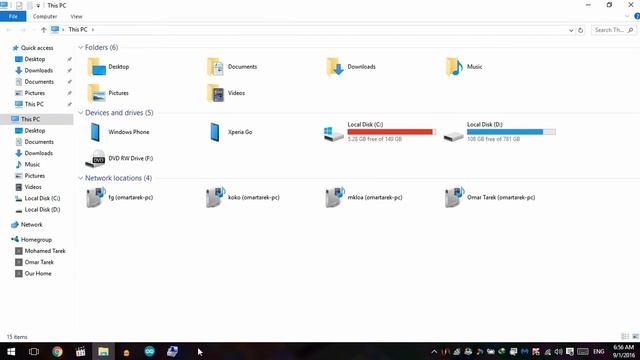The height and width of the screenshot is (360, 640).
Task: Collapse the Folders (6) group
Action: pyautogui.click(x=80, y=48)
